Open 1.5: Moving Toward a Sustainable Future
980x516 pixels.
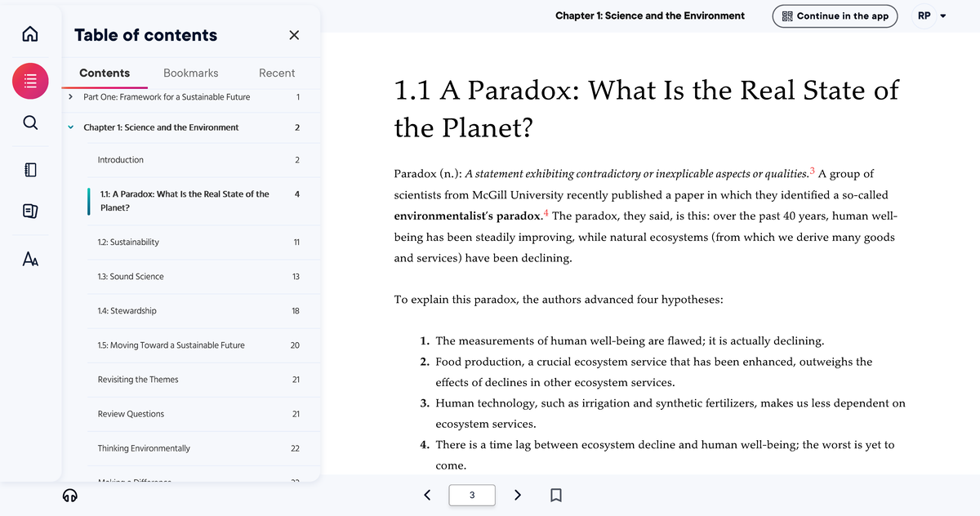171,345
